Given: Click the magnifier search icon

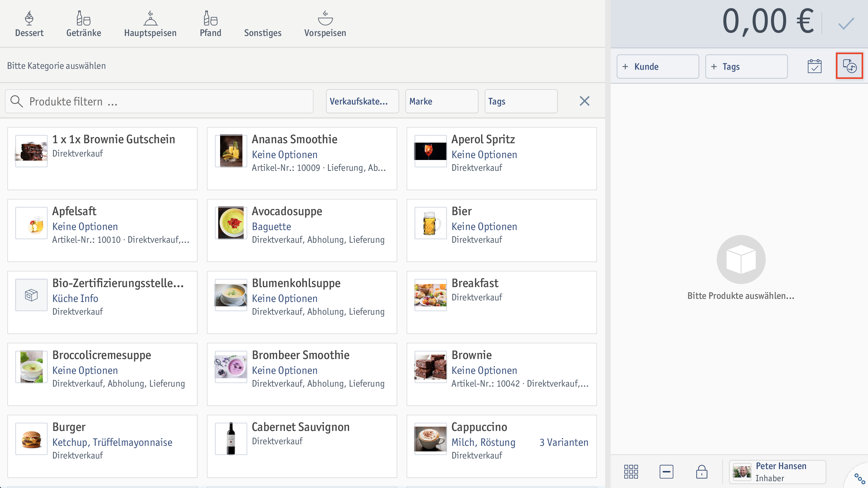Looking at the screenshot, I should 16,101.
